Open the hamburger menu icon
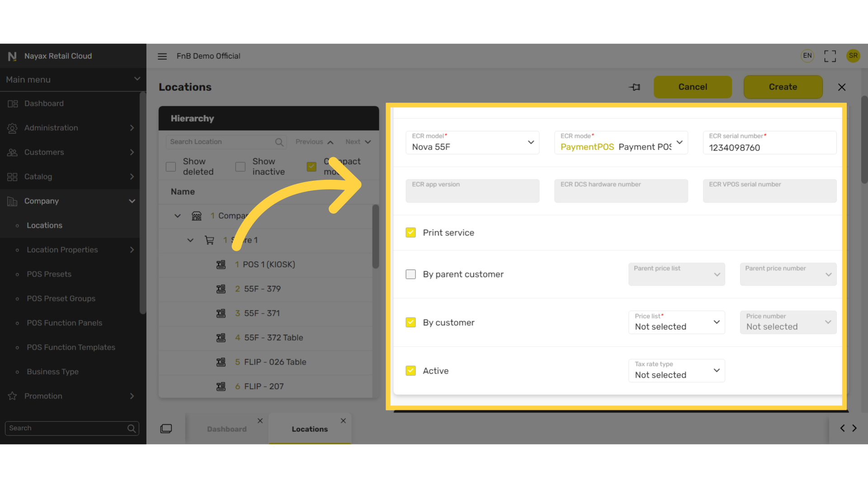This screenshot has width=868, height=488. pyautogui.click(x=162, y=56)
